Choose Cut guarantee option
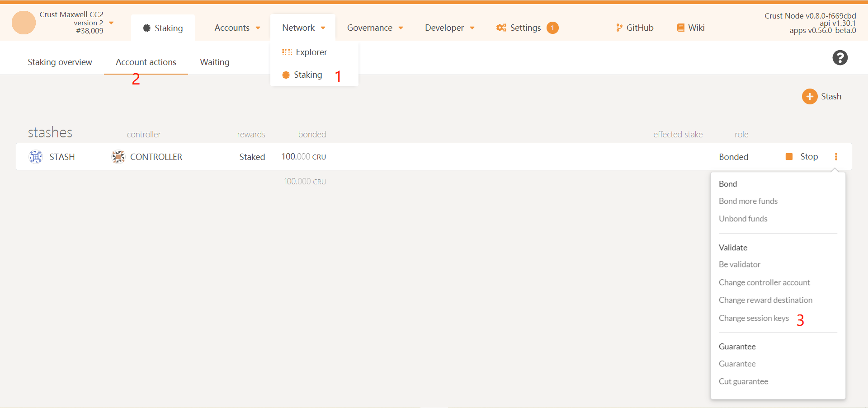 click(743, 381)
